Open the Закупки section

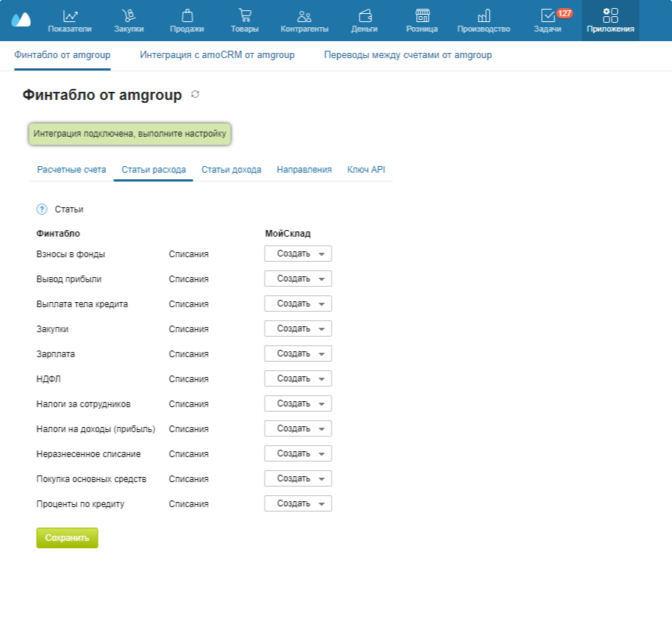129,21
